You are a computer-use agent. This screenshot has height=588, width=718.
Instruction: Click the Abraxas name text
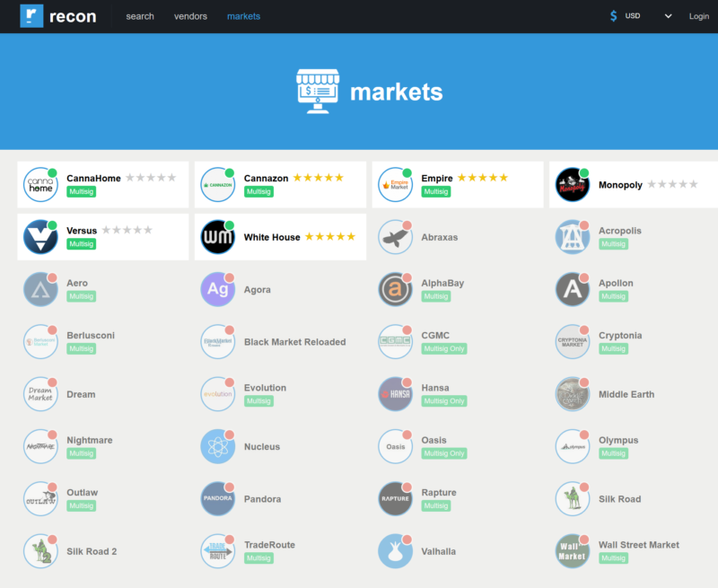click(440, 237)
